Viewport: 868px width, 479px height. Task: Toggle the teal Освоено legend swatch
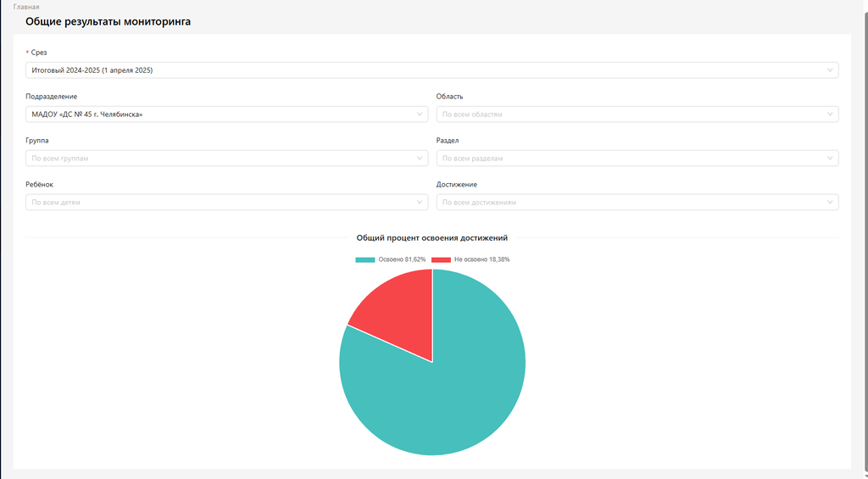coord(364,259)
